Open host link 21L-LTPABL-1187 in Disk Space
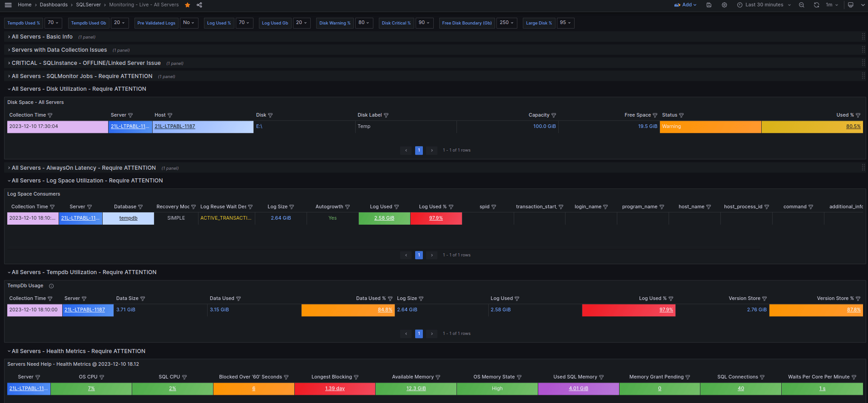Viewport: 868px width, 403px height. (x=175, y=127)
